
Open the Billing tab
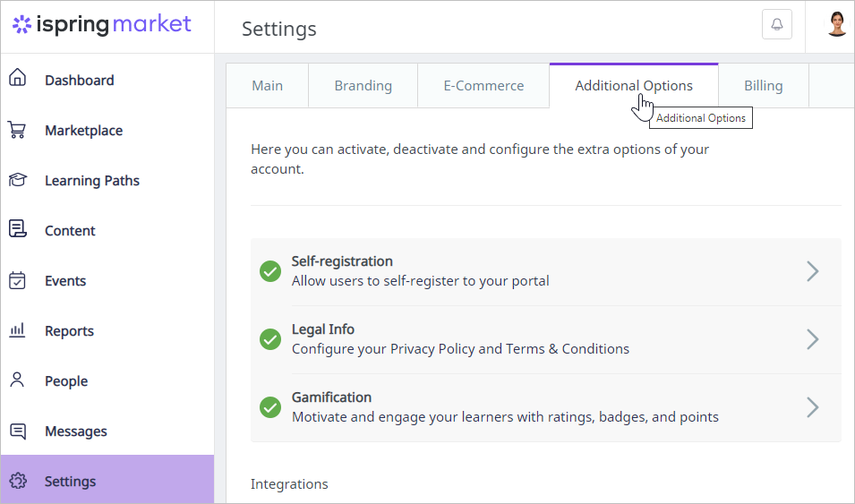[x=763, y=86]
